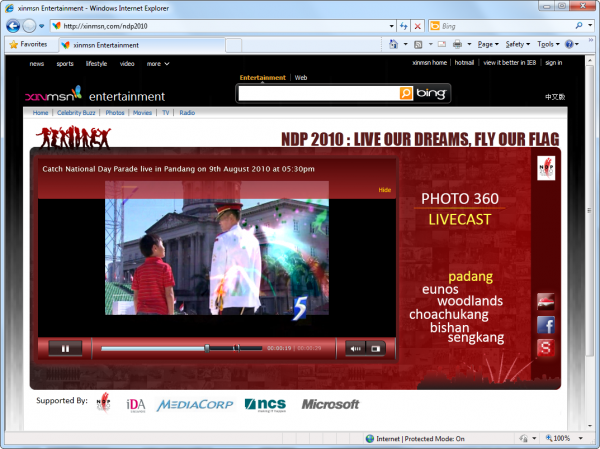Open the Photos sub-navigation item

pos(115,113)
